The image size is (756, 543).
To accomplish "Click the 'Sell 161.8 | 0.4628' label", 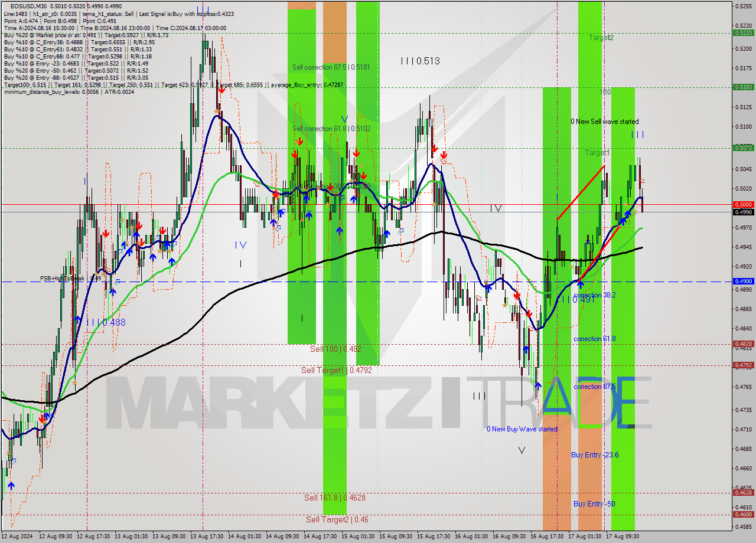I will [335, 498].
